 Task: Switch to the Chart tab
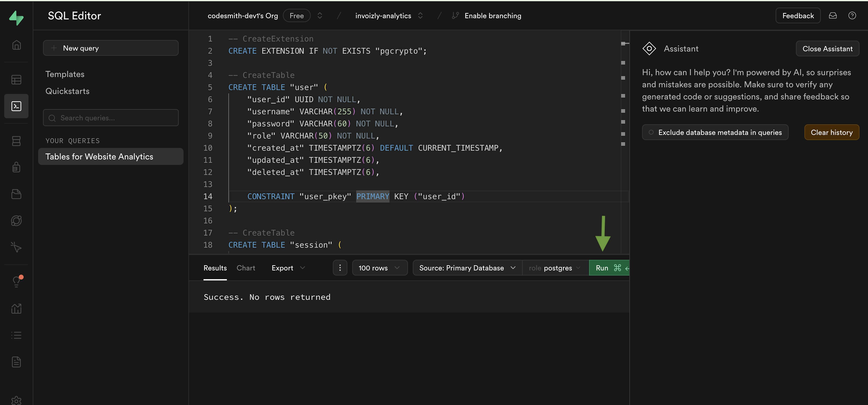coord(246,268)
